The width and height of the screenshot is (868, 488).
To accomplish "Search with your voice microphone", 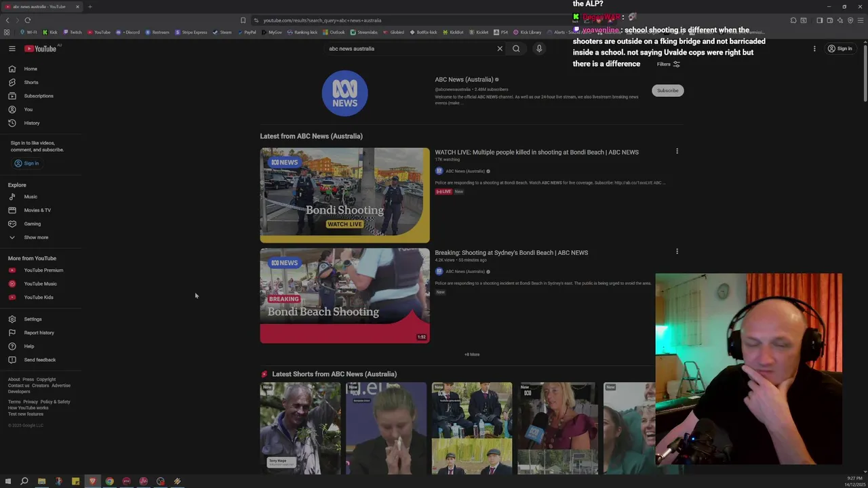I will (539, 49).
